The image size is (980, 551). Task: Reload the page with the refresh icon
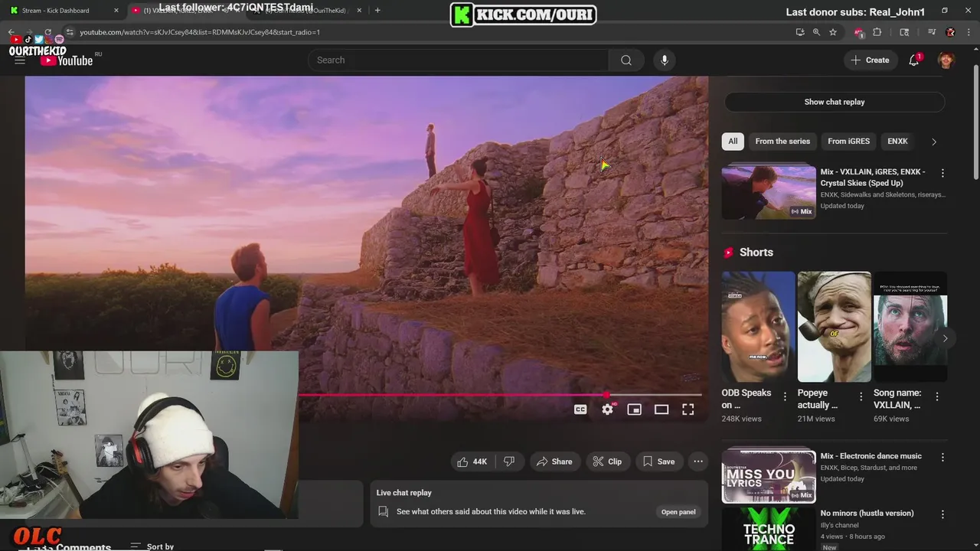pos(47,32)
